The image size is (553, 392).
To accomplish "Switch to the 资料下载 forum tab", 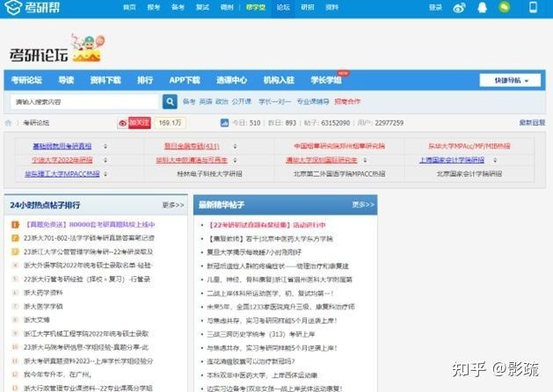I will click(106, 80).
